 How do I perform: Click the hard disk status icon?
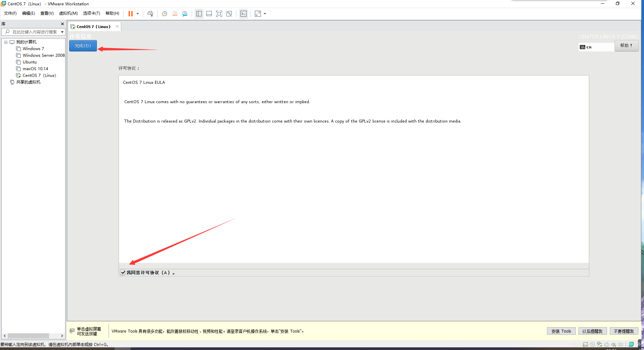click(585, 344)
